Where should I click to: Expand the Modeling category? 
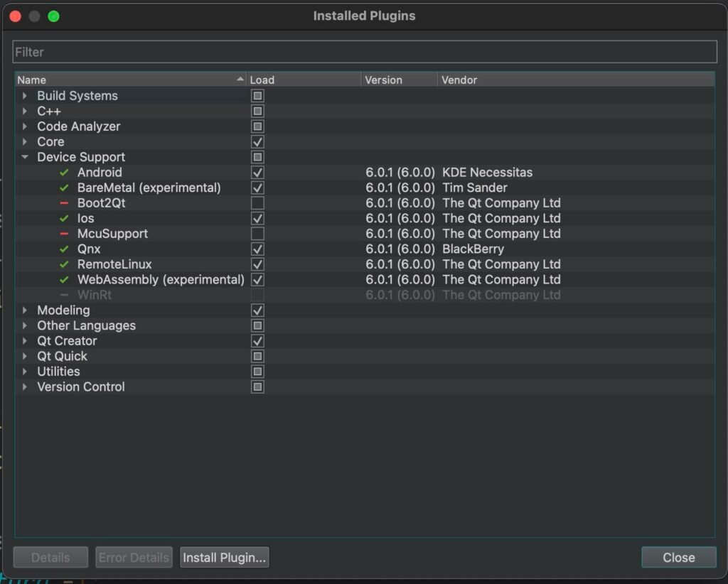click(25, 310)
